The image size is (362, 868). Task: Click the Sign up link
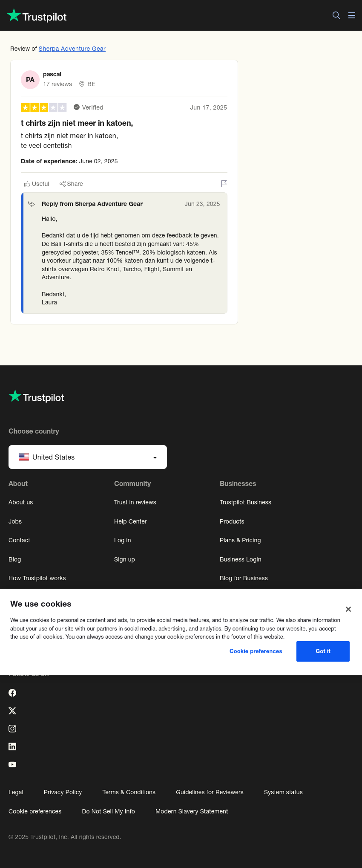[124, 559]
